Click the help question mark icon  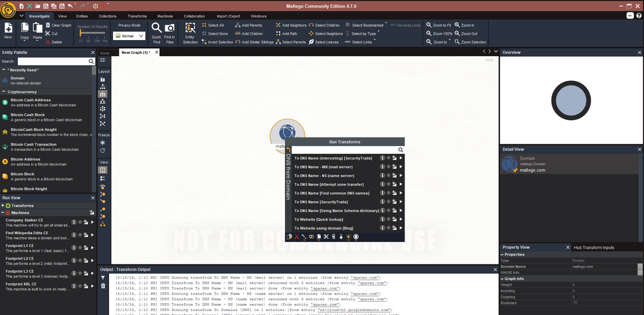click(x=639, y=16)
